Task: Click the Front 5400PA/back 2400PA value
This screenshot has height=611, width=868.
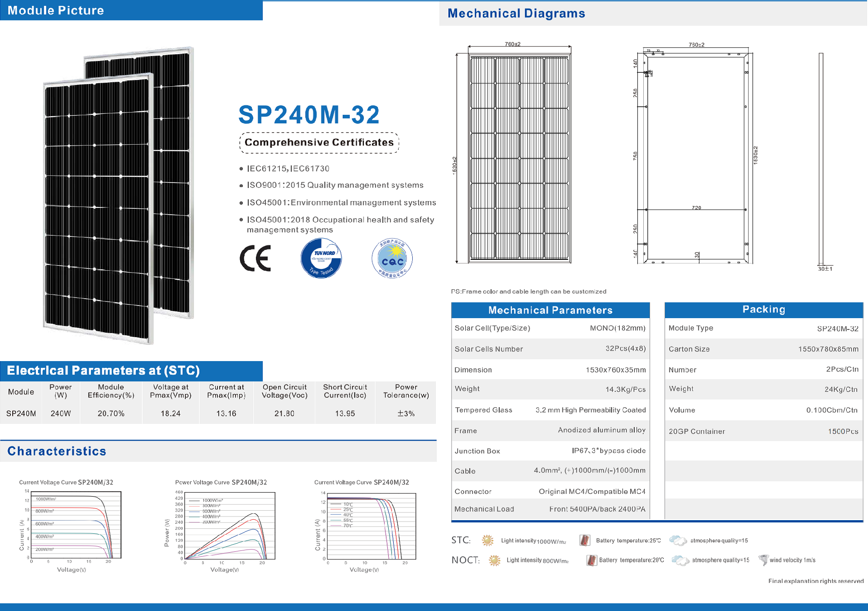Action: 597,509
